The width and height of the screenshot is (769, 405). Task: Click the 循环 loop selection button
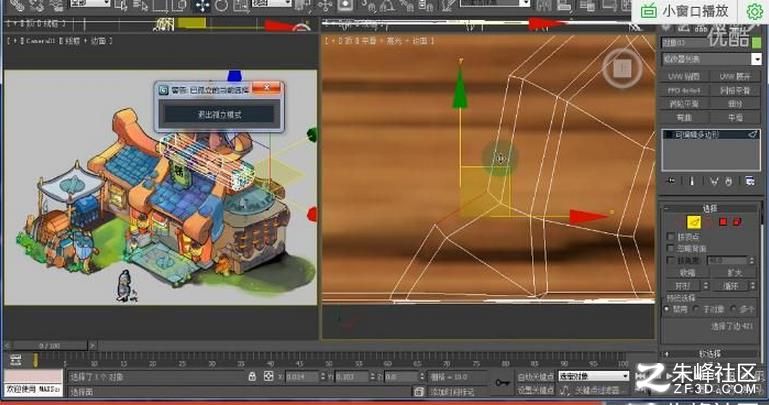(730, 285)
